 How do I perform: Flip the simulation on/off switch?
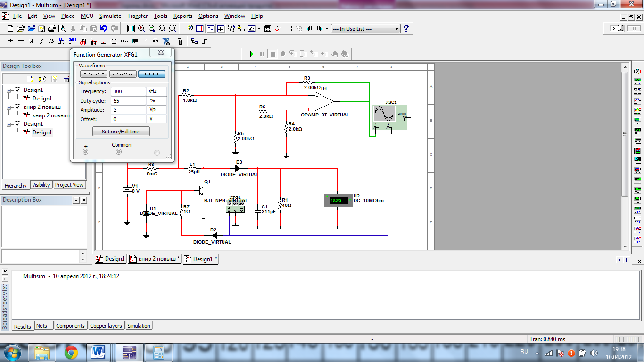pyautogui.click(x=617, y=29)
